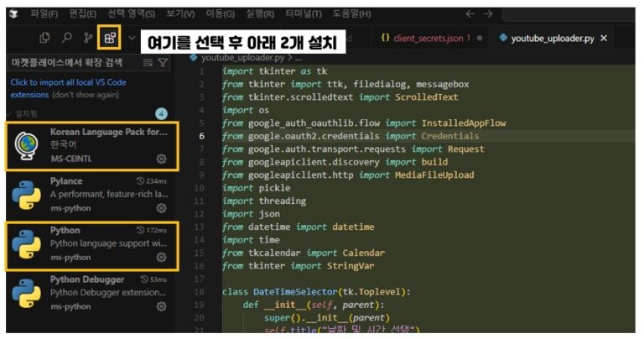
Task: Open Python extension manage gear
Action: (x=161, y=258)
